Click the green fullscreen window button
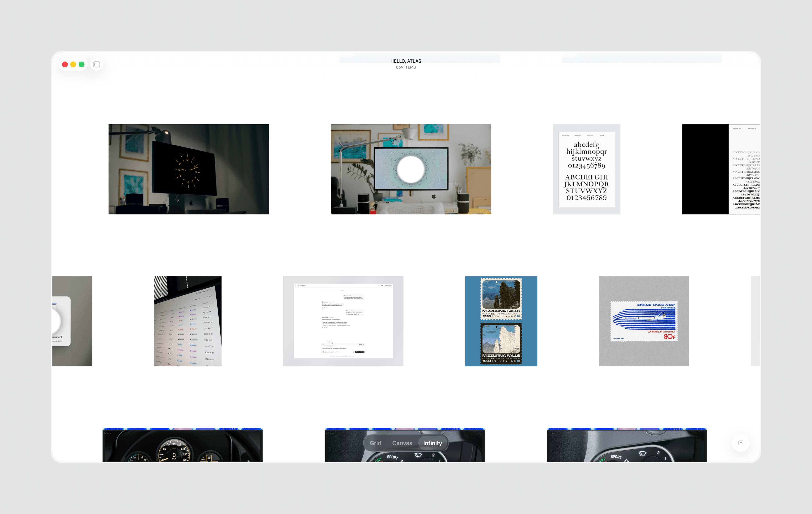The width and height of the screenshot is (812, 514). [x=82, y=64]
